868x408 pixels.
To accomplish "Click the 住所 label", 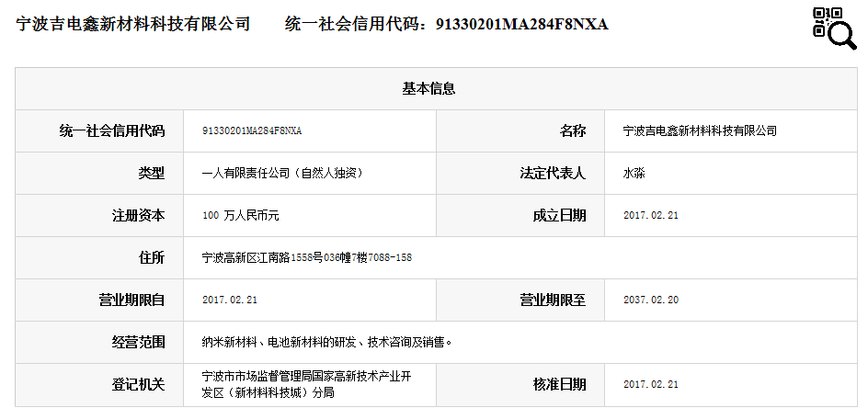I will tap(151, 257).
